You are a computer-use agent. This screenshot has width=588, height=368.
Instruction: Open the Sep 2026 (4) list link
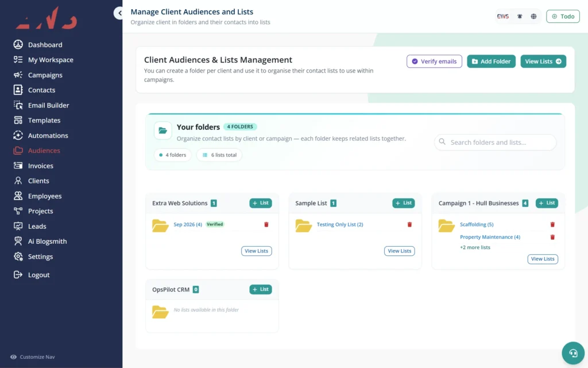coord(188,225)
